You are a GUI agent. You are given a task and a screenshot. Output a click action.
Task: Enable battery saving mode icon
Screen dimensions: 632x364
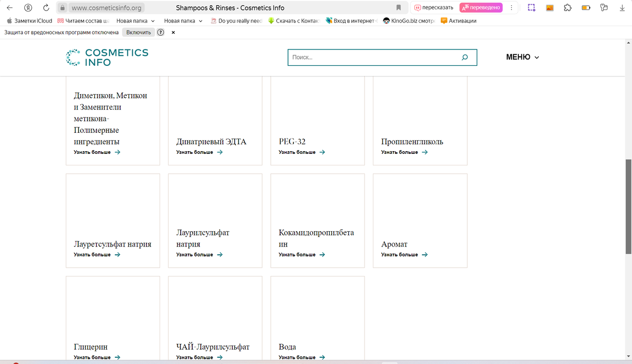tap(586, 7)
